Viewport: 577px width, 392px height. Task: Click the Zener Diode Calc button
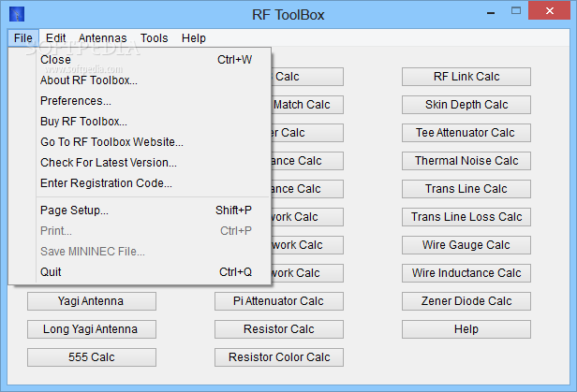pos(466,301)
